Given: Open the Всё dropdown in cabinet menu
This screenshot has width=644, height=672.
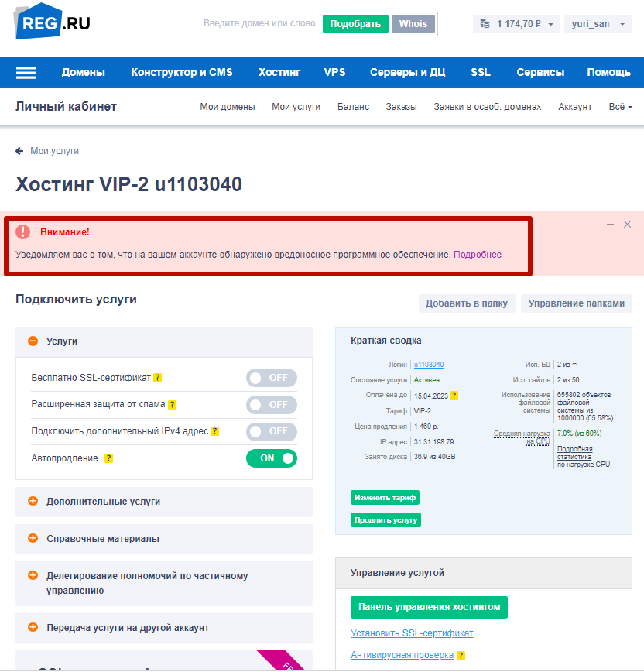Looking at the screenshot, I should click(621, 107).
